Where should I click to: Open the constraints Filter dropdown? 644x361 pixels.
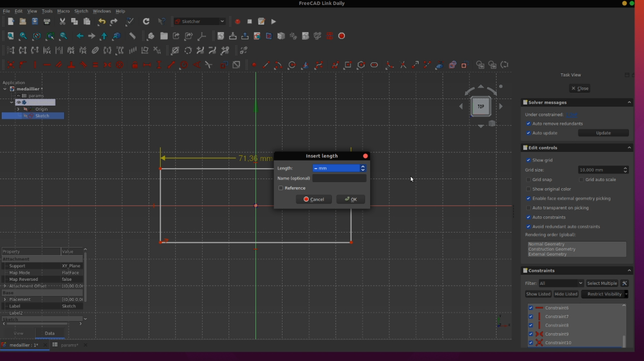pos(561,283)
